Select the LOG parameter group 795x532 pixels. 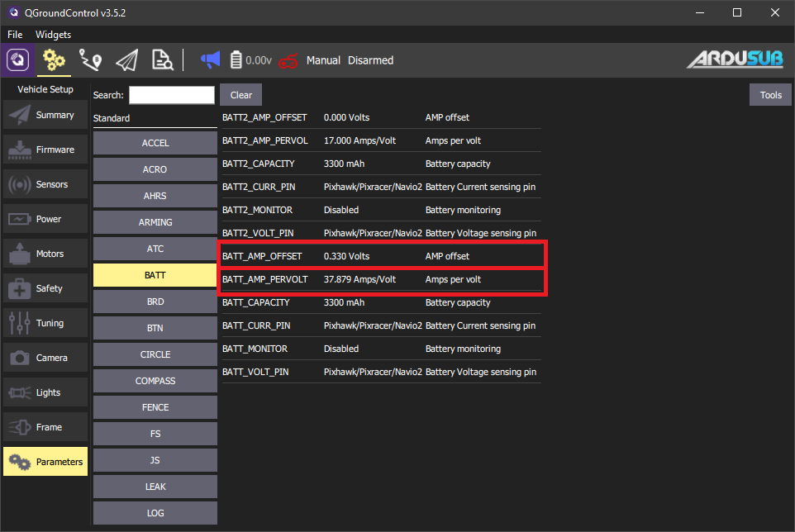(x=155, y=513)
